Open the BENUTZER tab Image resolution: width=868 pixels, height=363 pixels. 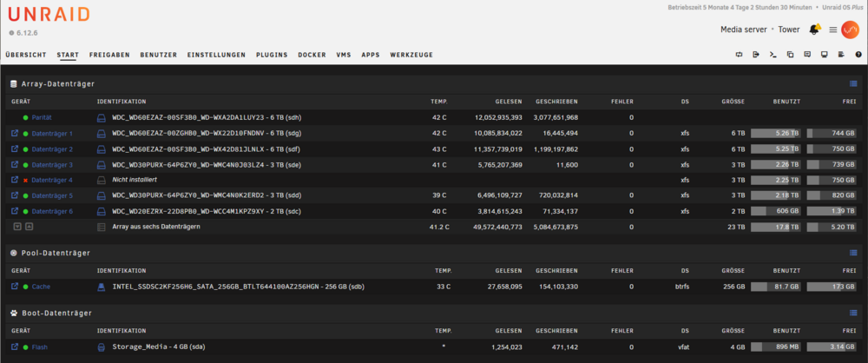[158, 55]
